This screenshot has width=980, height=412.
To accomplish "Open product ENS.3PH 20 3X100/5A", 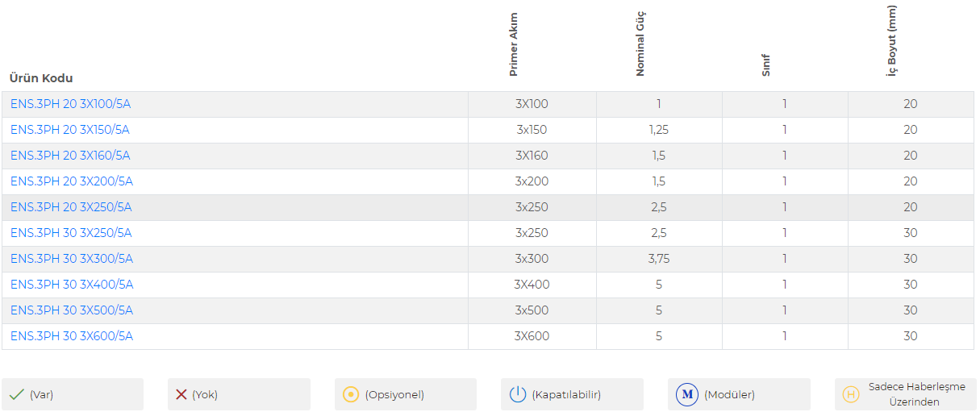I will [70, 104].
